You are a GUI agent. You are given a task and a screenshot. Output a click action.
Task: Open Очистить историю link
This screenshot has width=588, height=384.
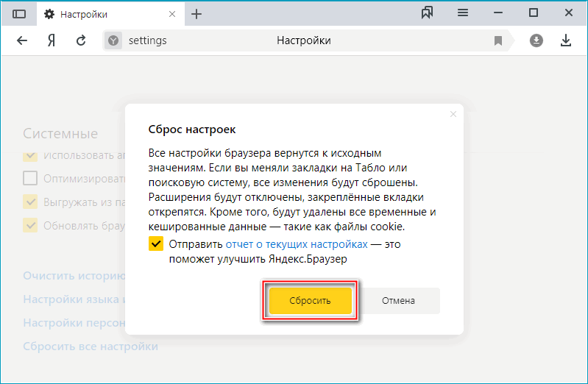point(74,276)
